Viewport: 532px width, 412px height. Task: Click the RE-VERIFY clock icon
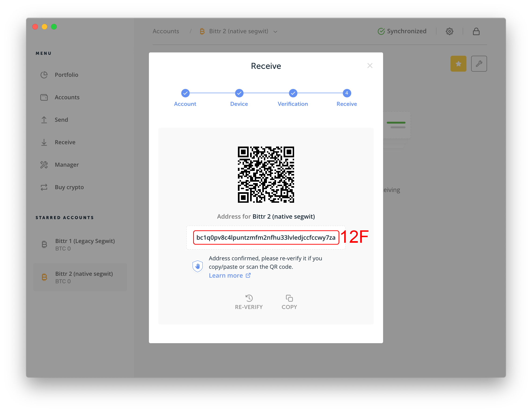[x=249, y=298]
